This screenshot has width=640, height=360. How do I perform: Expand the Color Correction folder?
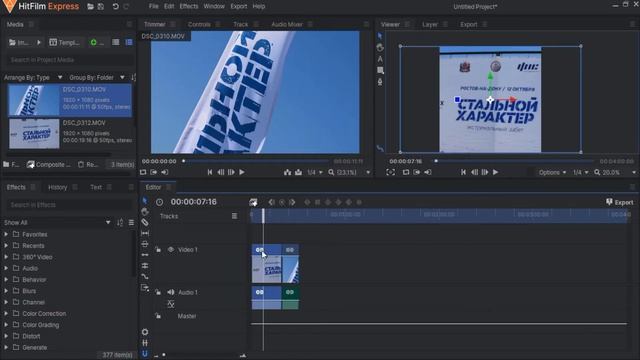[6, 313]
